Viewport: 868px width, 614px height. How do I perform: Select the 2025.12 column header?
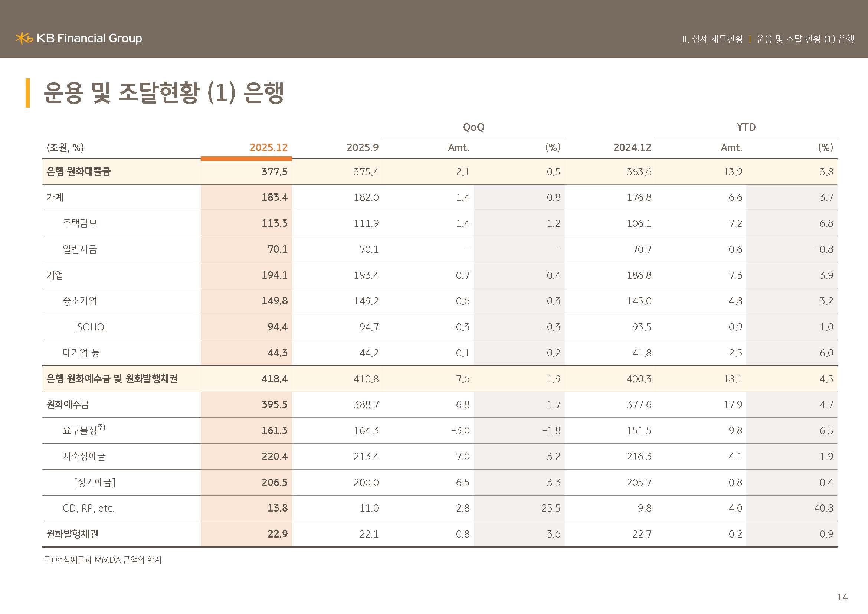(268, 147)
